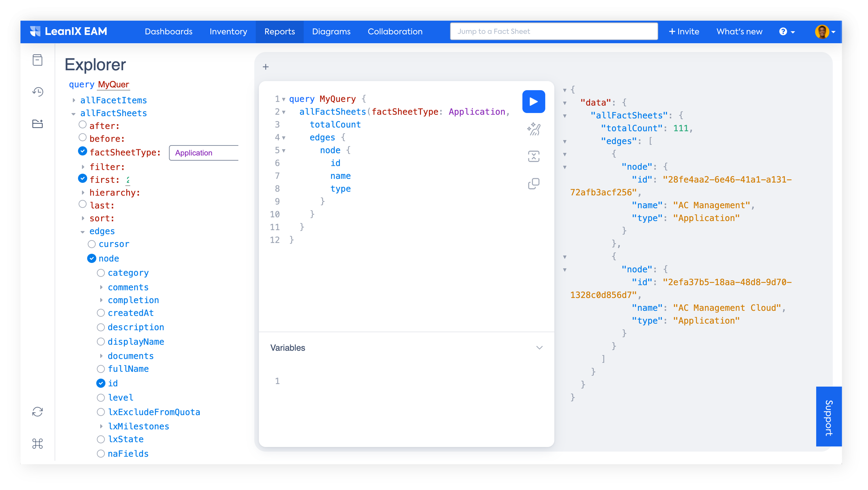Viewport: 868px width, 490px height.
Task: Go to Inventory
Action: click(228, 31)
